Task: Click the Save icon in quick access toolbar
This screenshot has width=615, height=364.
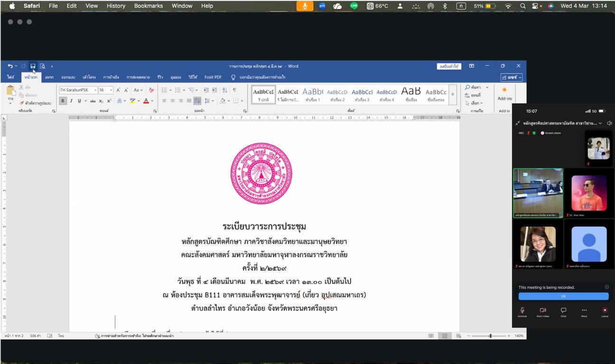Action: click(x=33, y=66)
